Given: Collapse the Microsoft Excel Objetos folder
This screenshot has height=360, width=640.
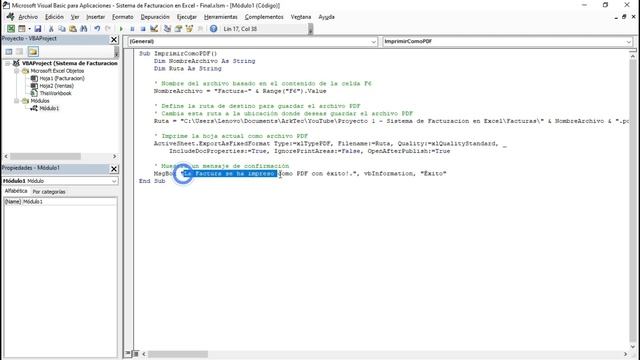Looking at the screenshot, I should (16, 71).
